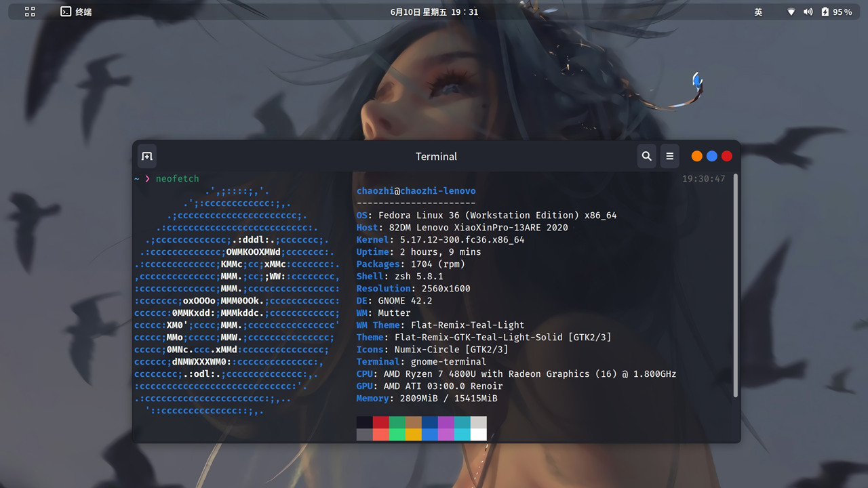Open a new terminal tab
This screenshot has width=868, height=488.
tap(147, 157)
